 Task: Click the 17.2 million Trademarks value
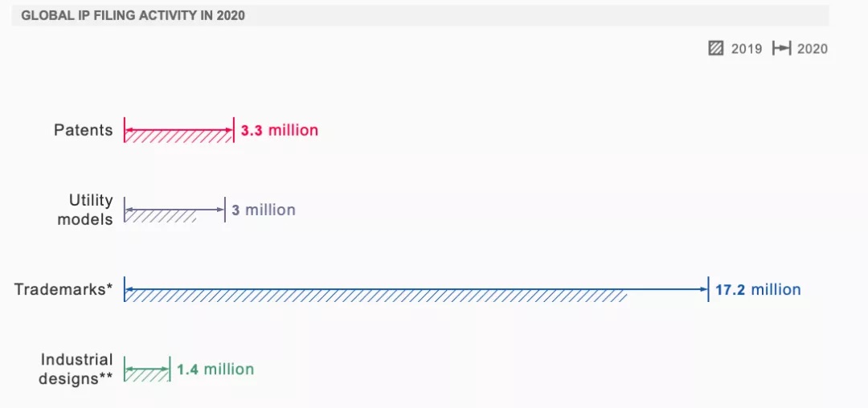point(758,290)
